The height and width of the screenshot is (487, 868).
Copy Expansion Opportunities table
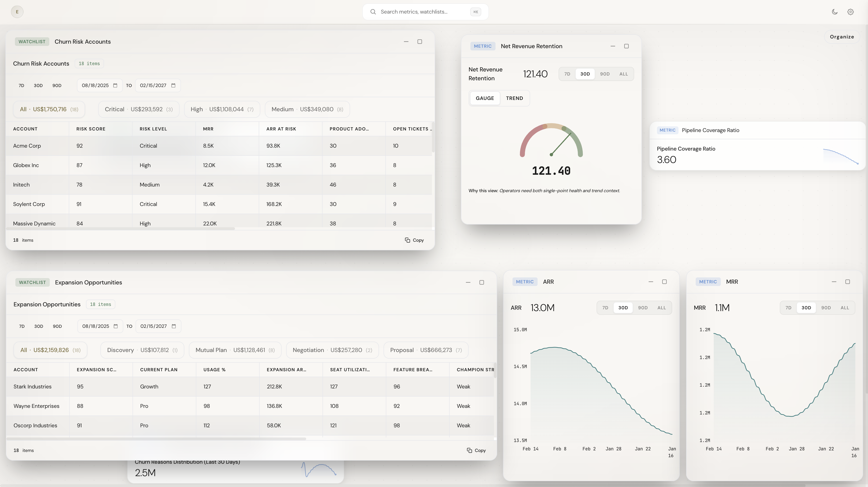coord(476,450)
